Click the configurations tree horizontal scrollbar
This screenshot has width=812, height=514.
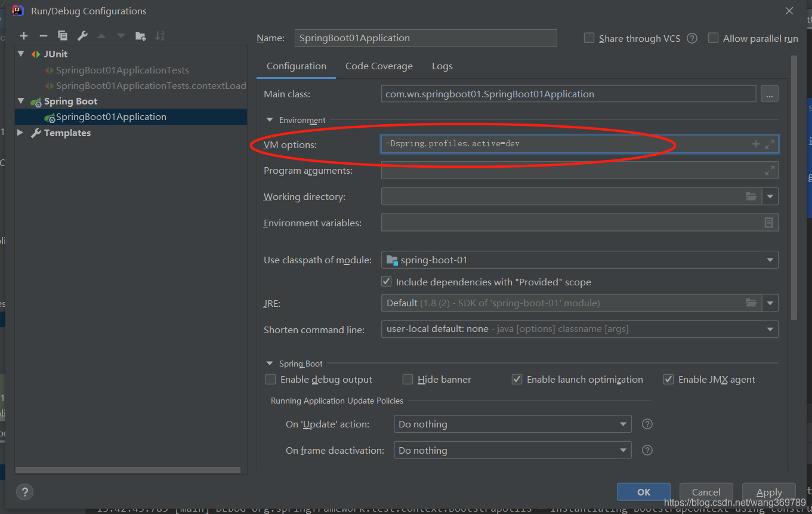click(128, 470)
